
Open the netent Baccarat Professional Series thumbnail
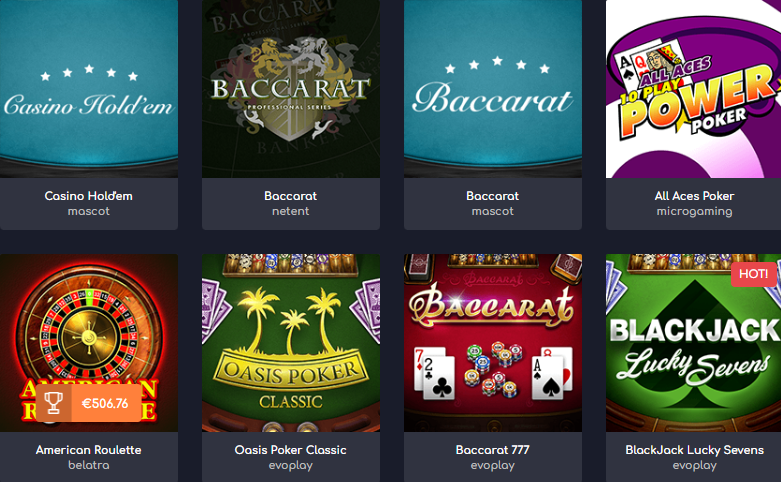coord(291,89)
